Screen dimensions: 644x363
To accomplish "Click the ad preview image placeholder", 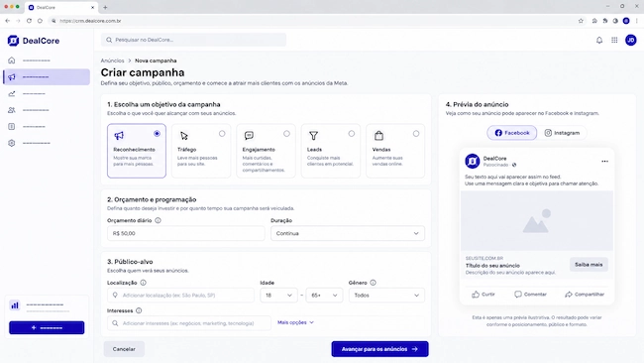I will click(537, 221).
